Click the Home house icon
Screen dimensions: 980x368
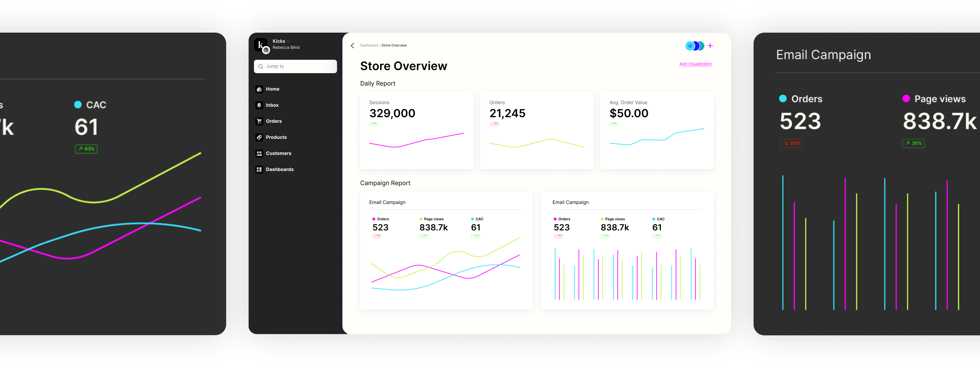point(259,89)
